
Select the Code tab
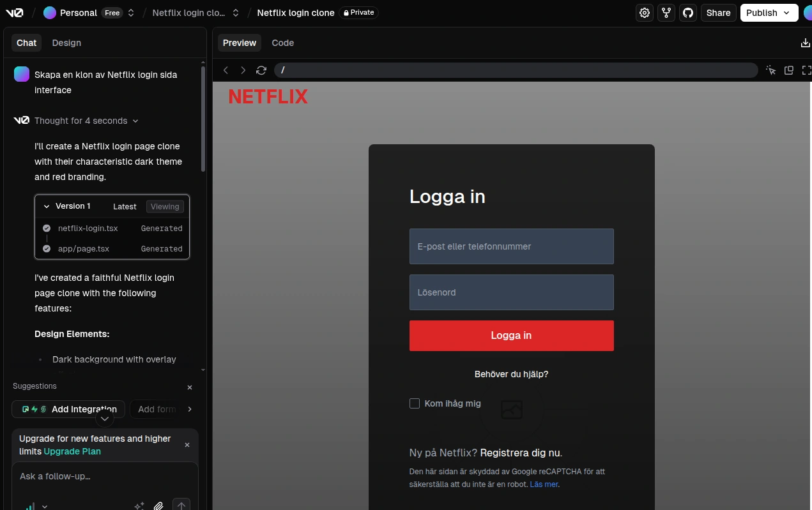tap(283, 43)
